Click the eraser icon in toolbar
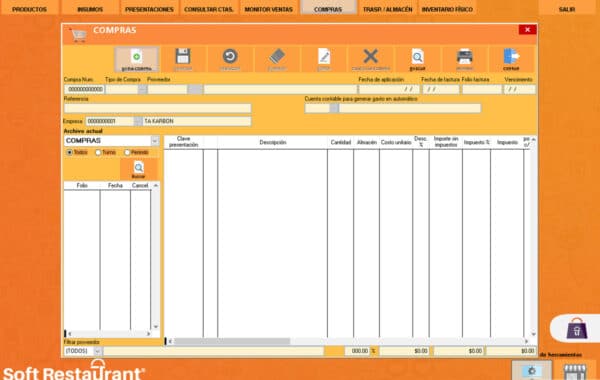 tap(277, 57)
